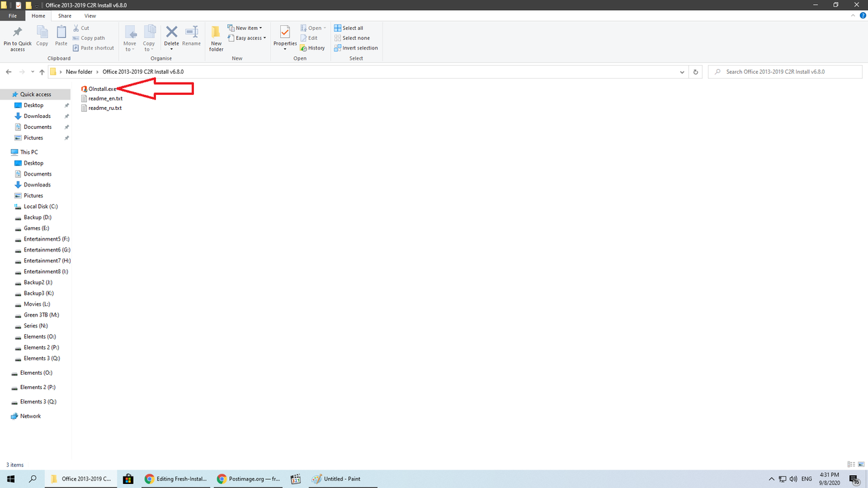Viewport: 868px width, 488px height.
Task: Open taskbar search magnifier
Action: pyautogui.click(x=33, y=479)
